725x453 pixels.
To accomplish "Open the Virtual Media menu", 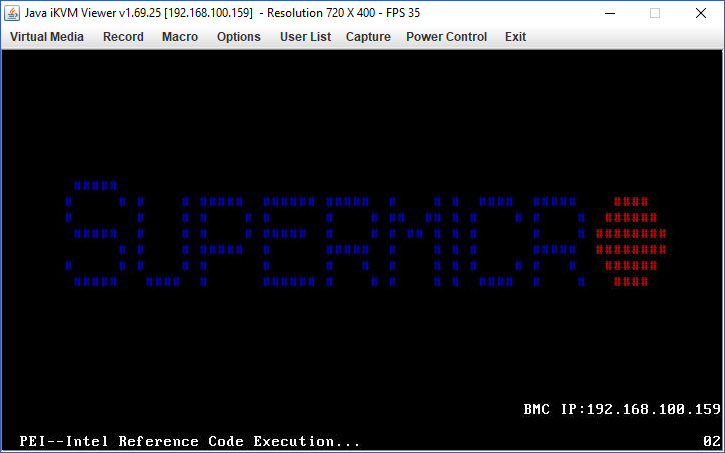I will point(47,37).
